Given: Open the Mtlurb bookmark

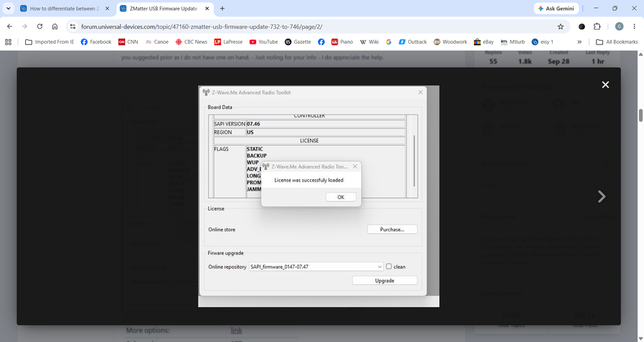Looking at the screenshot, I should coord(513,42).
